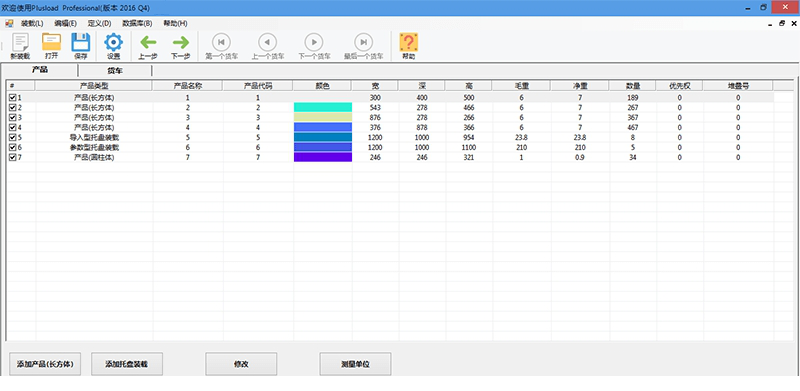Click the height value 954

pyautogui.click(x=468, y=137)
